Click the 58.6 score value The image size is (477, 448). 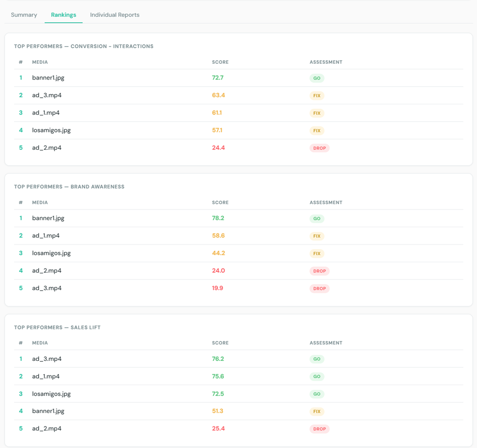218,236
